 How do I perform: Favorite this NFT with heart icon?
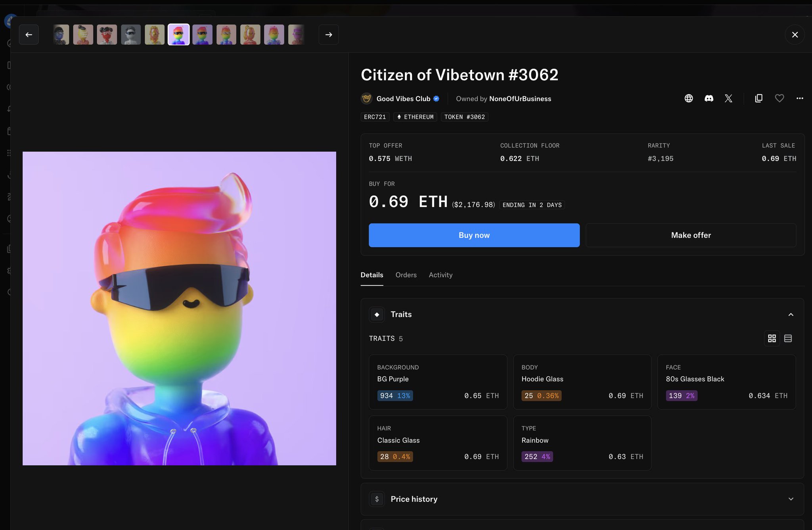[779, 98]
